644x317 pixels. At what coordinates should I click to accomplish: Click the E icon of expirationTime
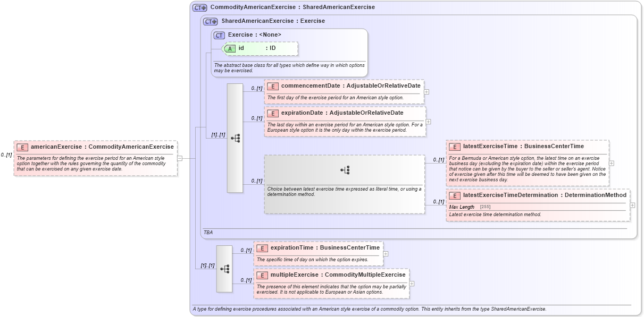point(262,248)
